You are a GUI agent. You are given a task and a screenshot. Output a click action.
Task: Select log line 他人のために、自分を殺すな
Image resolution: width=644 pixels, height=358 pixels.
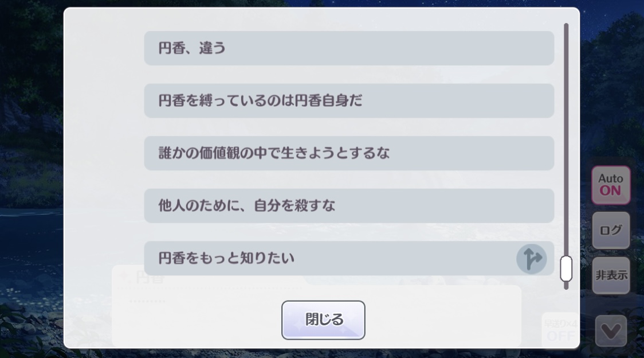coord(349,206)
